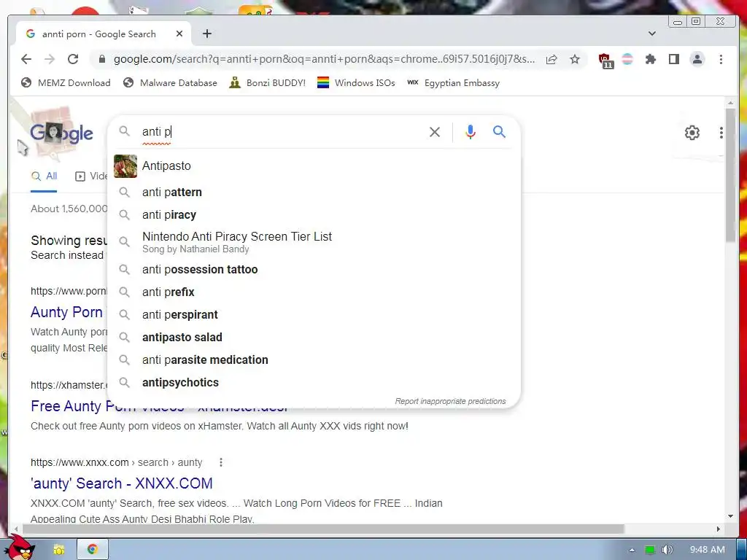The width and height of the screenshot is (747, 560).
Task: Click the Chrome taskbar button
Action: (x=93, y=549)
